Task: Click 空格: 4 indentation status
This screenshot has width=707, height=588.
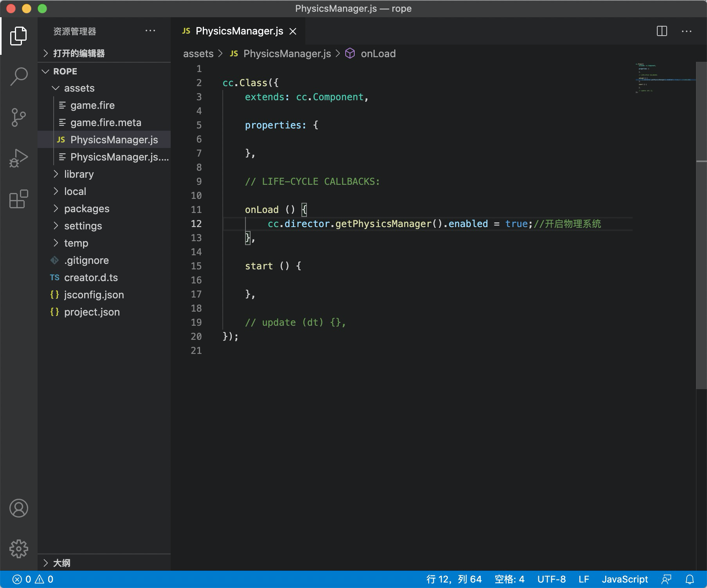Action: pos(509,579)
